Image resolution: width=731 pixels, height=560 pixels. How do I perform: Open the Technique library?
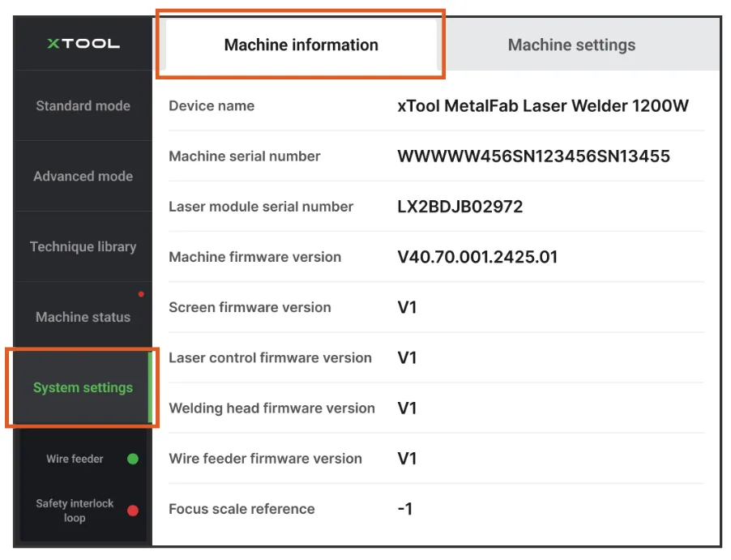coord(83,246)
